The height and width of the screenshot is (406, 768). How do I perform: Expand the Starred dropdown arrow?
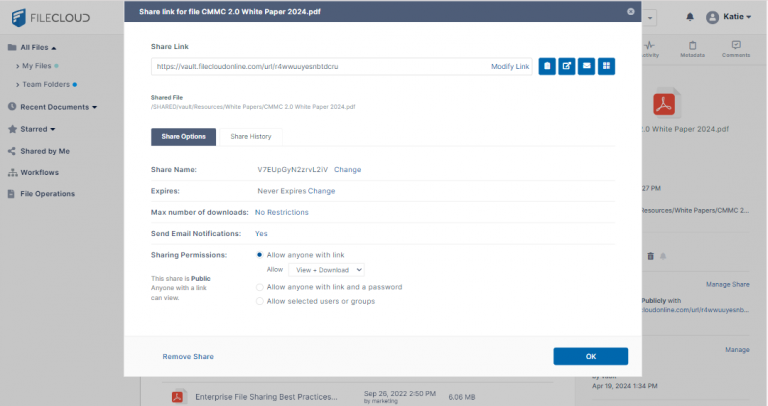click(52, 129)
